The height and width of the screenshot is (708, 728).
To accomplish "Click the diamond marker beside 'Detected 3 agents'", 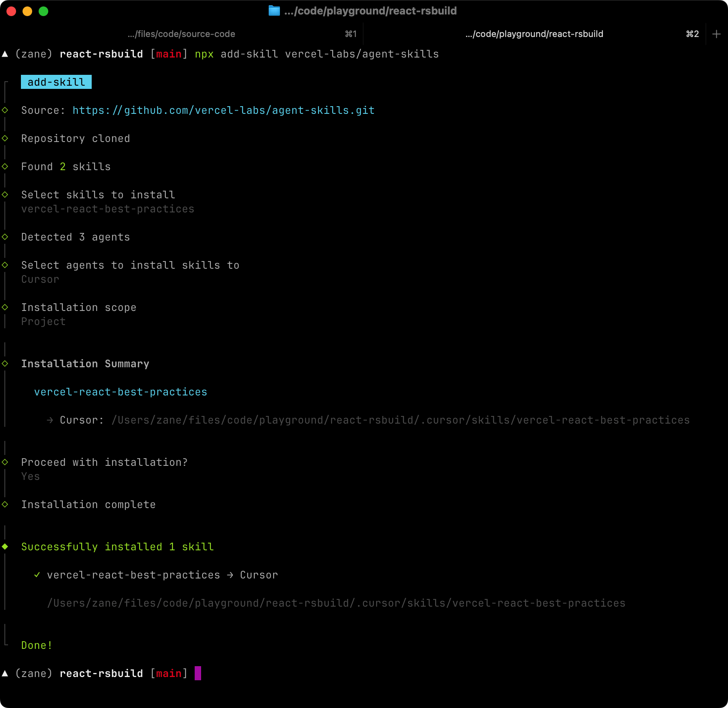I will (x=5, y=237).
